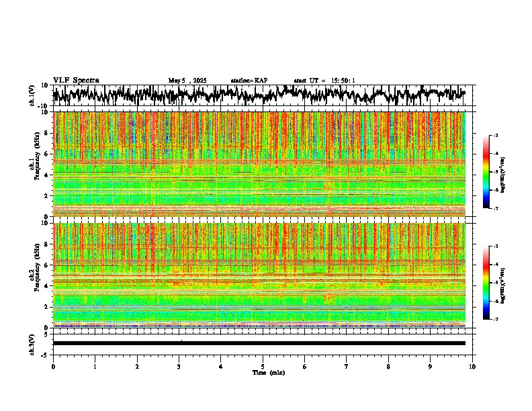Click time axis tick label '4'
The height and width of the screenshot is (411, 532).
(221, 367)
